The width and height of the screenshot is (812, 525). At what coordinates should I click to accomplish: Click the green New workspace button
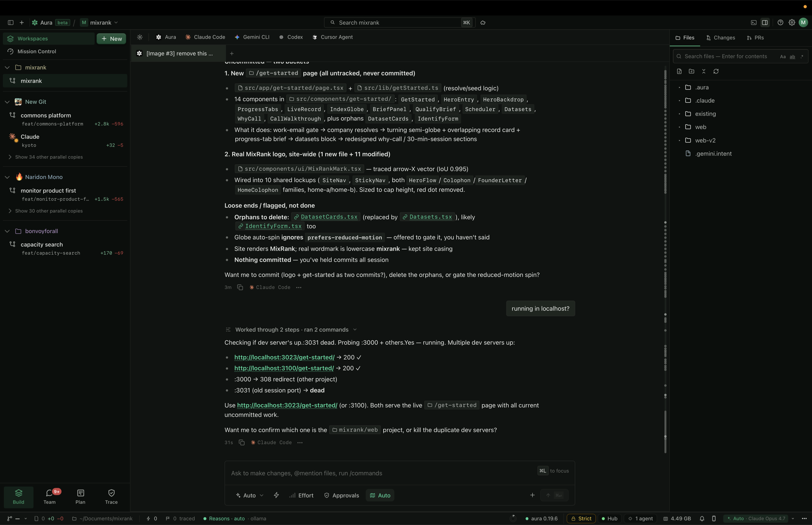point(111,39)
